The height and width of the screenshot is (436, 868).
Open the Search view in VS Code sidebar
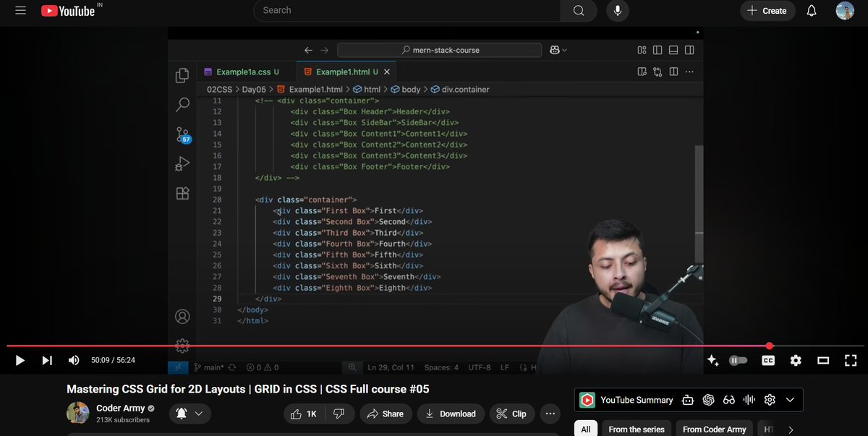pos(182,104)
